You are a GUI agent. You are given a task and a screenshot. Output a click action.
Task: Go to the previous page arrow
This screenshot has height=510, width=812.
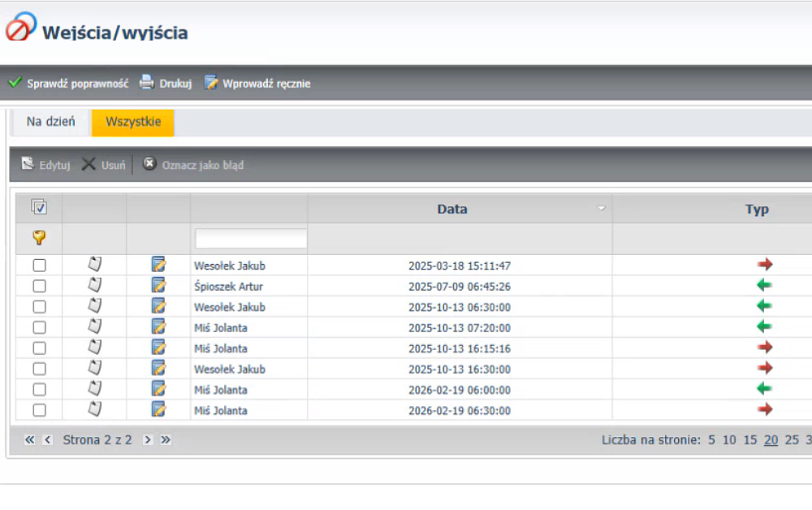(x=47, y=440)
